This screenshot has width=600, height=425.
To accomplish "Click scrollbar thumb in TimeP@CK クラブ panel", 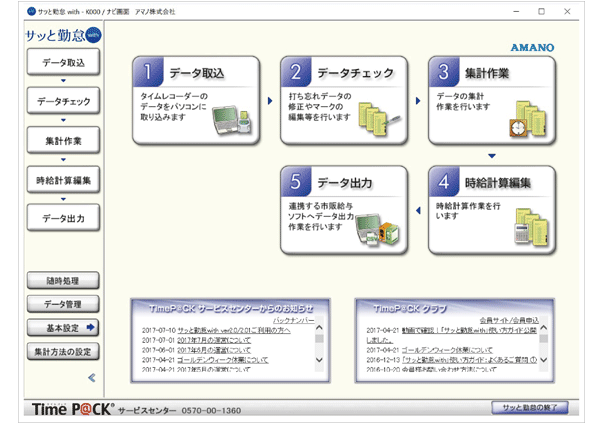I will [x=543, y=339].
